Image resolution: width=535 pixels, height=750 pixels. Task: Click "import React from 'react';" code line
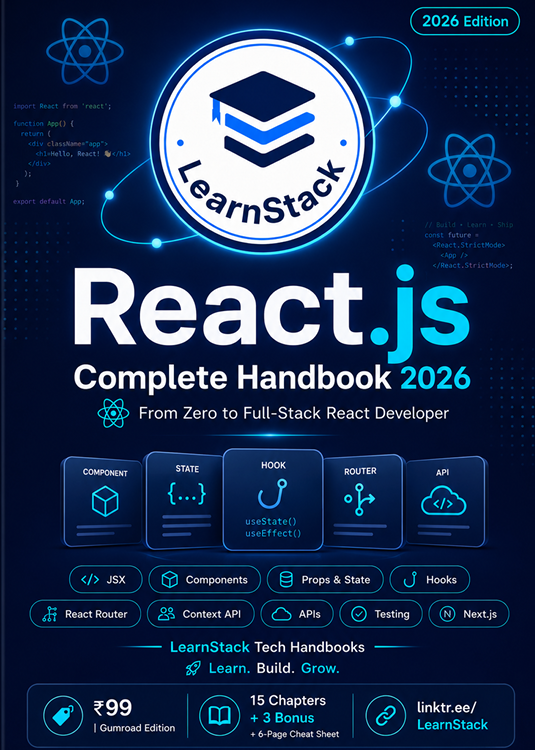click(x=62, y=106)
